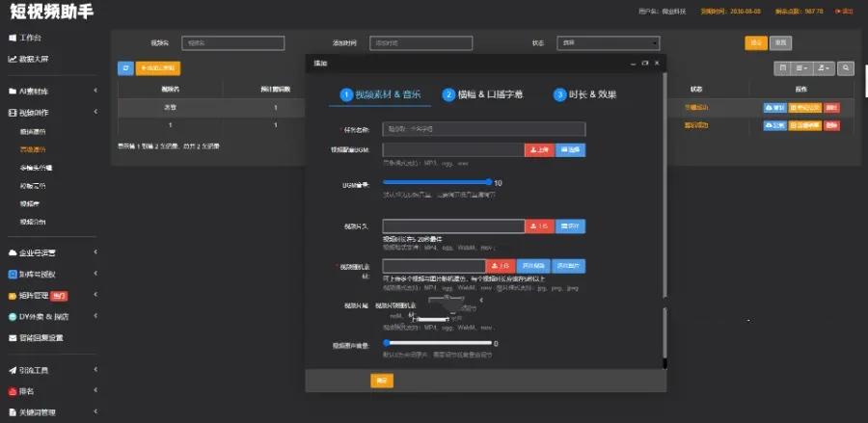This screenshot has height=423, width=868.
Task: Open the 状态 filter dropdown
Action: (x=609, y=43)
